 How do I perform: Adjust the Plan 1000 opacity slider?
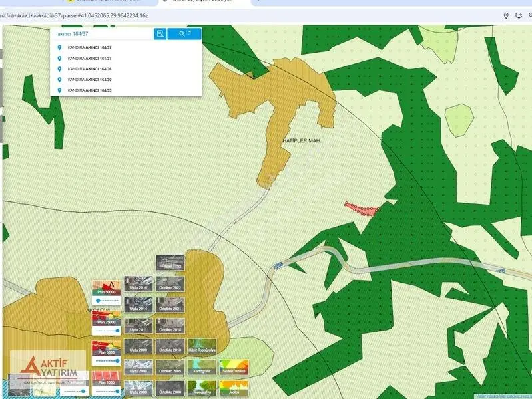[x=107, y=391]
